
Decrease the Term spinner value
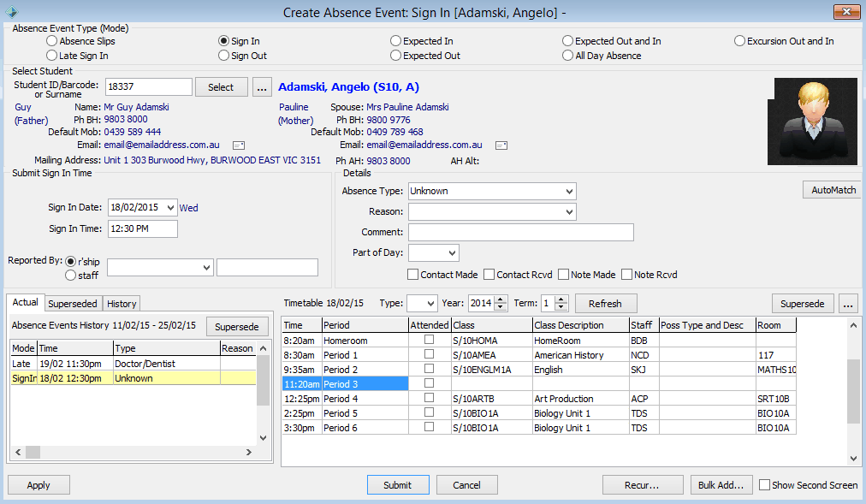point(561,307)
